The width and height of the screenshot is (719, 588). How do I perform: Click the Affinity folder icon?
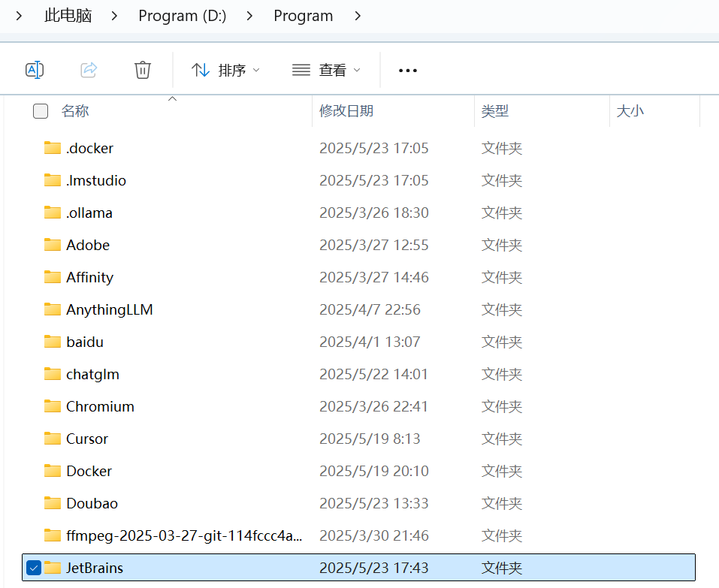pyautogui.click(x=53, y=277)
